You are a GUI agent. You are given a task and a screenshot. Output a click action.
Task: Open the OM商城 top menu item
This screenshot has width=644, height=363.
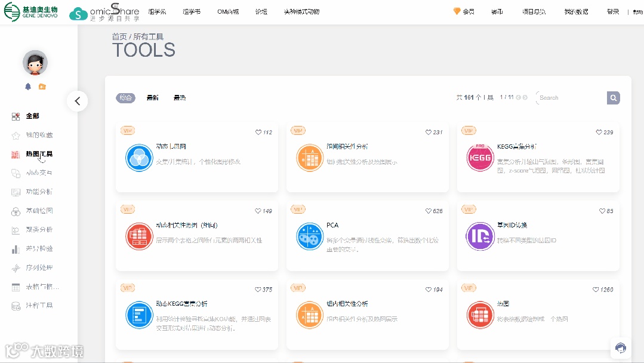coord(228,11)
